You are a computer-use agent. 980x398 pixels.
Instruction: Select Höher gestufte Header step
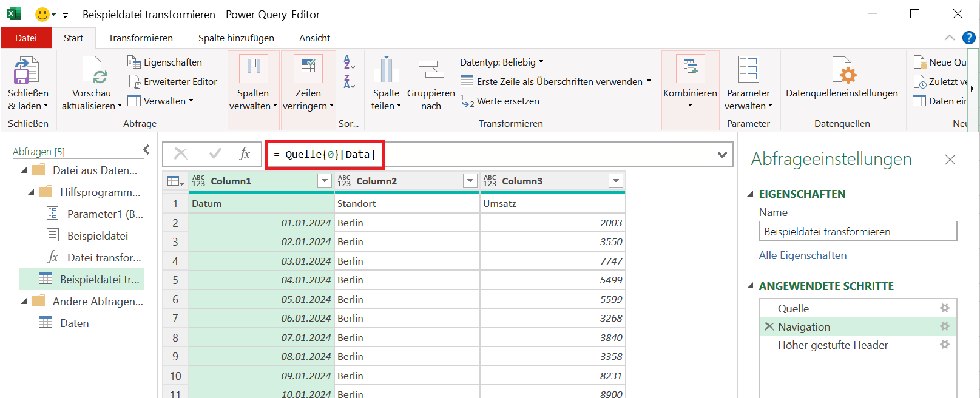coord(833,345)
